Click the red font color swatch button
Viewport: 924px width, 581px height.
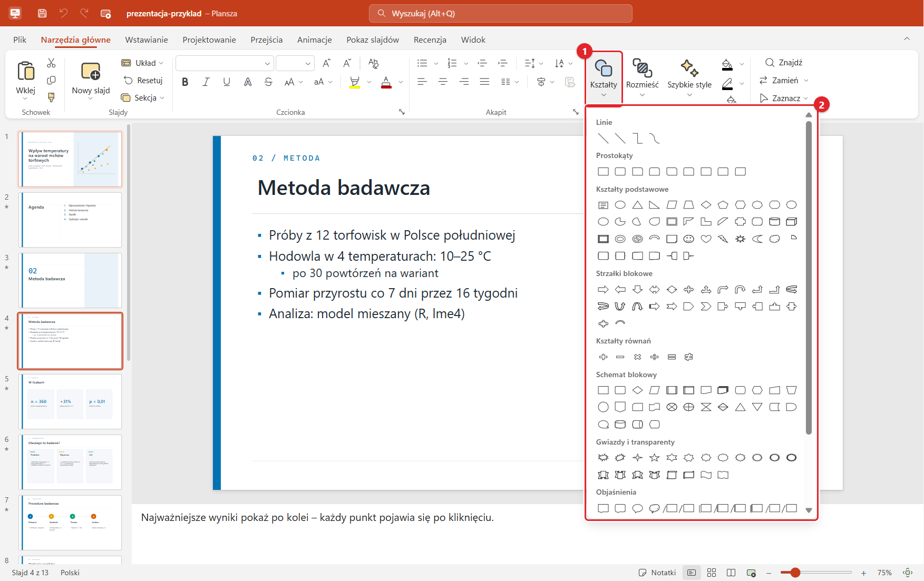pos(386,82)
